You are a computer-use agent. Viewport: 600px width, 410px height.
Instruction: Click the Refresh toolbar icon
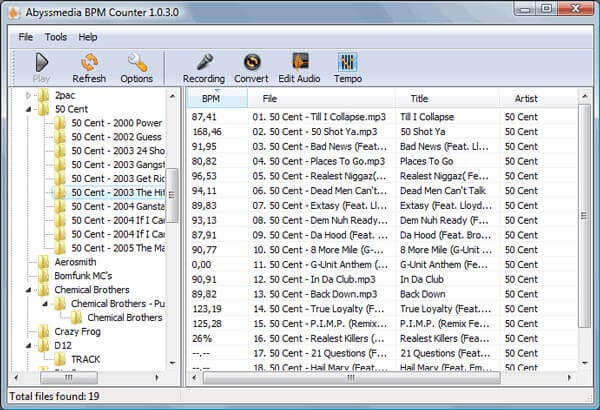point(90,62)
